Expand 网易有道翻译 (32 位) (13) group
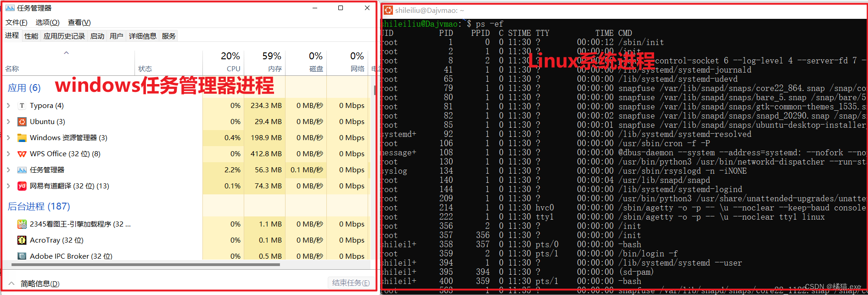868x295 pixels. pos(8,186)
